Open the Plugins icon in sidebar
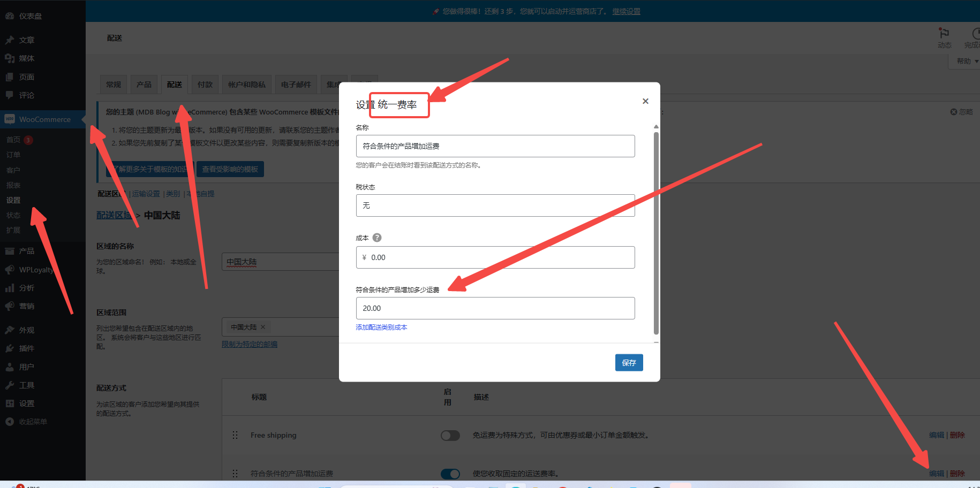The height and width of the screenshot is (488, 980). coord(10,348)
